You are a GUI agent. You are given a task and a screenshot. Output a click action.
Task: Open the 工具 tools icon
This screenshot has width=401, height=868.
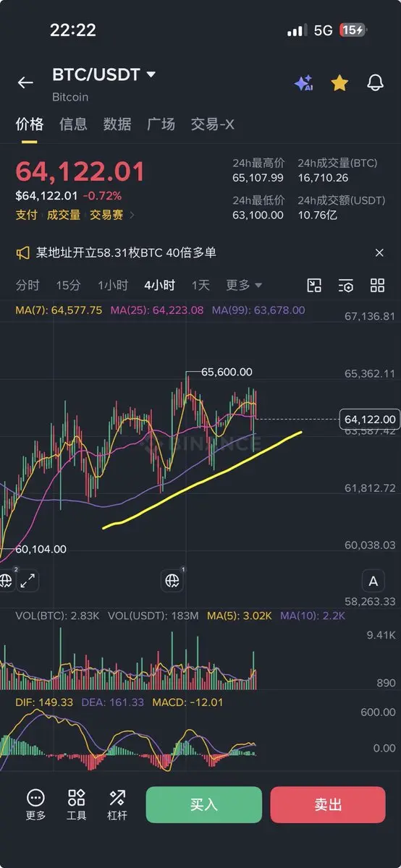tap(76, 804)
